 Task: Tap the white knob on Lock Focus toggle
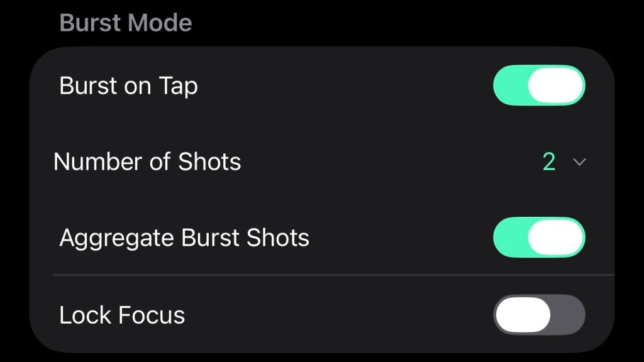click(x=523, y=314)
